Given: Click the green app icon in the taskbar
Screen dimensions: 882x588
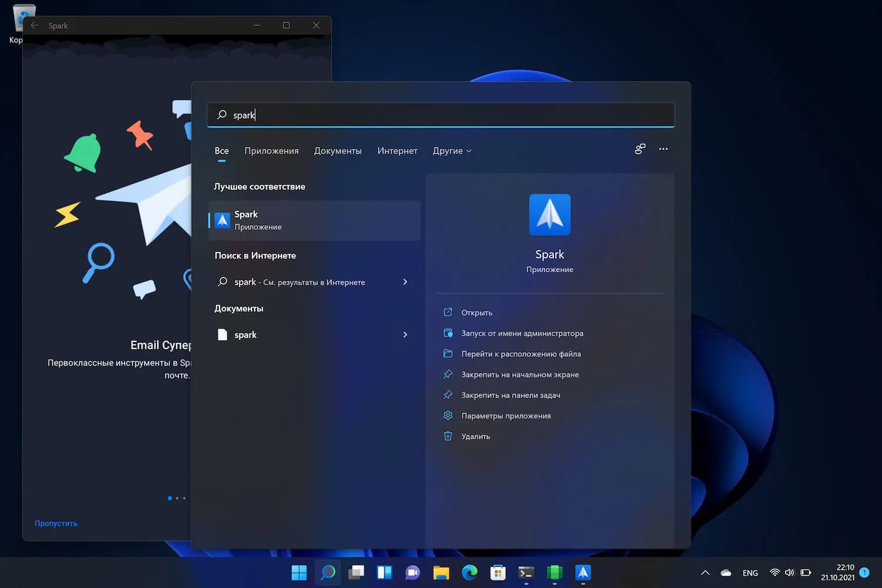Looking at the screenshot, I should click(x=554, y=573).
